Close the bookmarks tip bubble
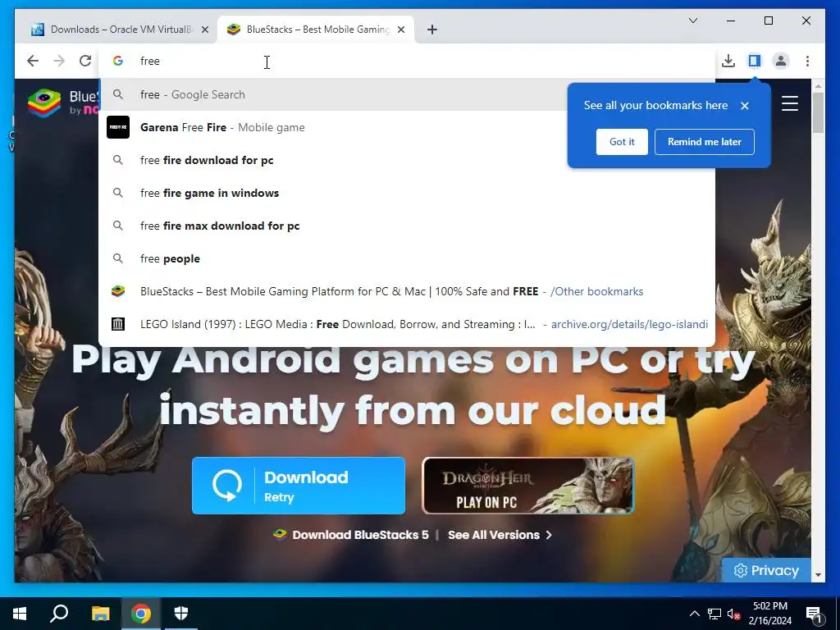 745,106
